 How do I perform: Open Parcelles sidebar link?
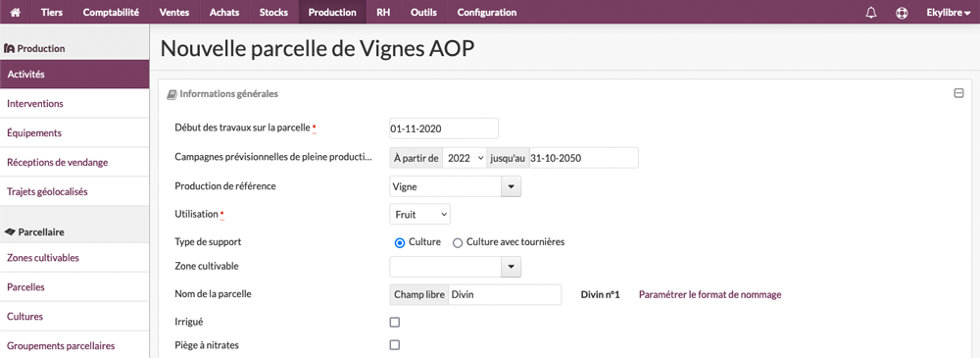[74, 287]
